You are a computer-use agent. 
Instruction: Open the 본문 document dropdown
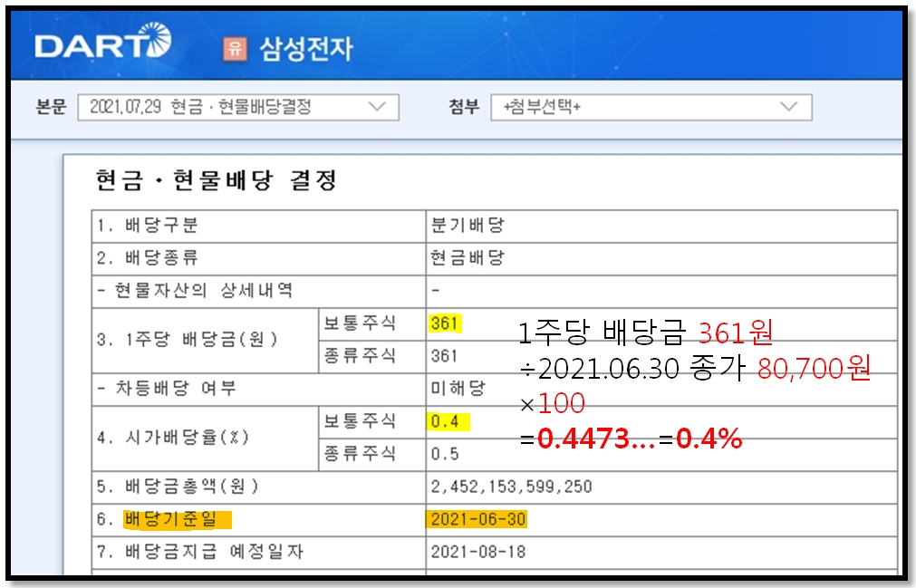click(238, 108)
